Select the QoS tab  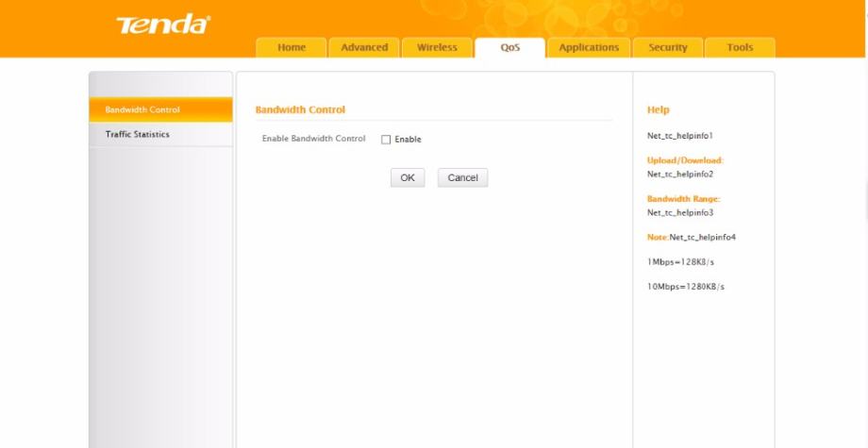(509, 48)
